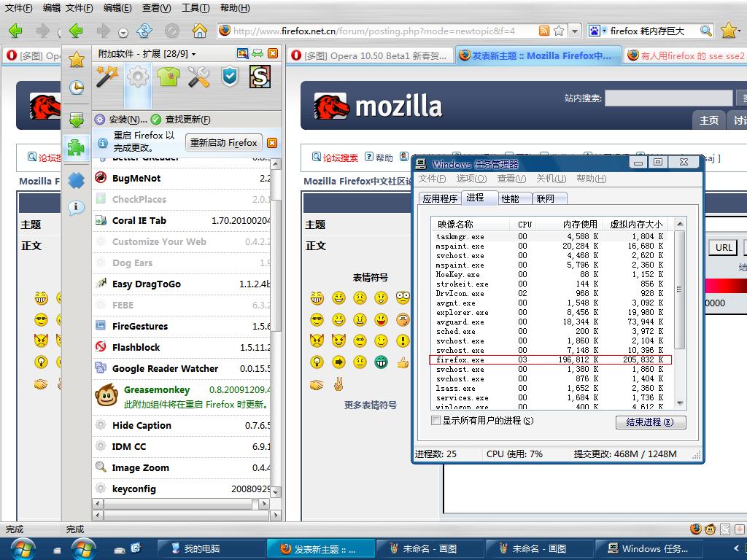
Task: Open 选项(O) menu in Task Manager
Action: 471,179
